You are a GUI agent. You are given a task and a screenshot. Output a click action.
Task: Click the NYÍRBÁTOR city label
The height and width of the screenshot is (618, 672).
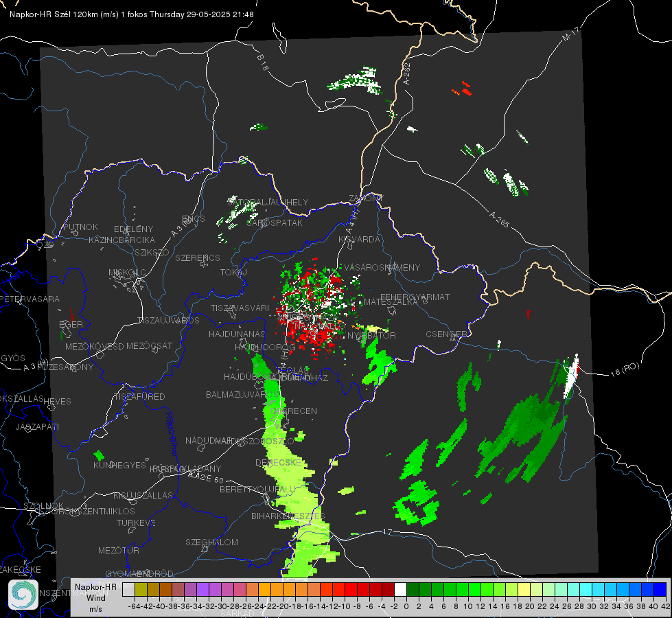click(x=371, y=335)
